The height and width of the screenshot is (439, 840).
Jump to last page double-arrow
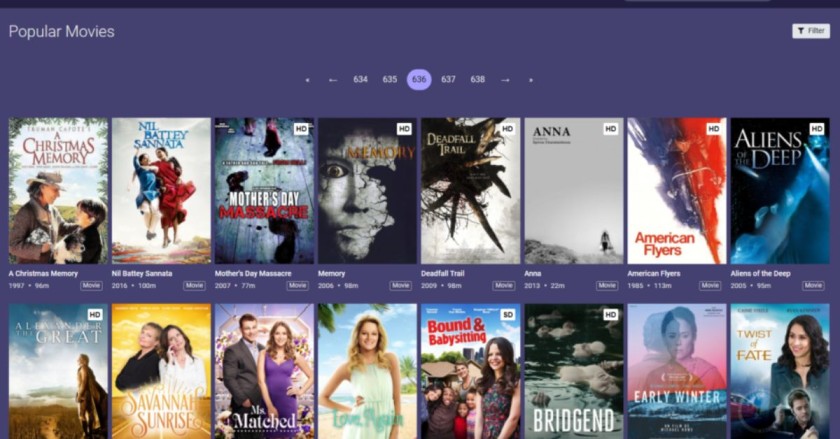pyautogui.click(x=531, y=80)
